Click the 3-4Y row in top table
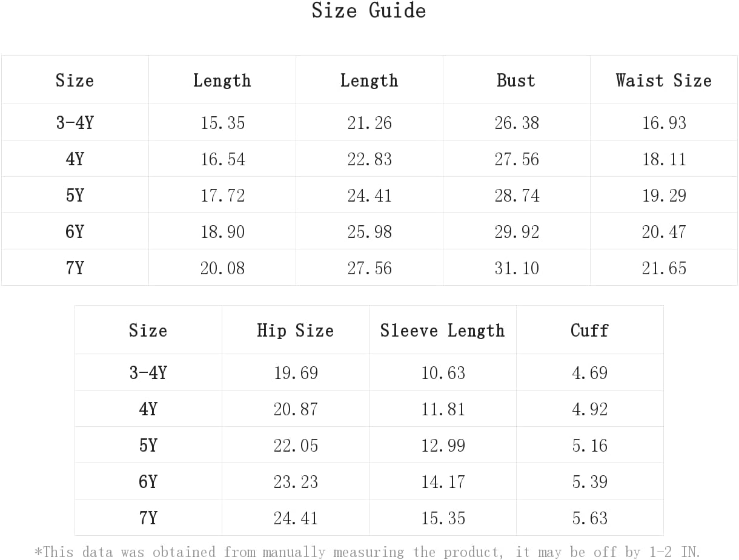The width and height of the screenshot is (739, 560). 369,122
